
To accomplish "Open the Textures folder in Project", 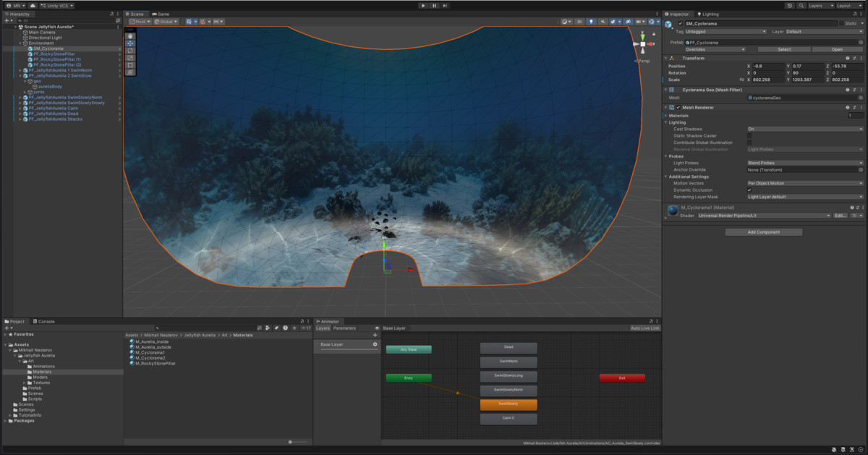I will [41, 383].
